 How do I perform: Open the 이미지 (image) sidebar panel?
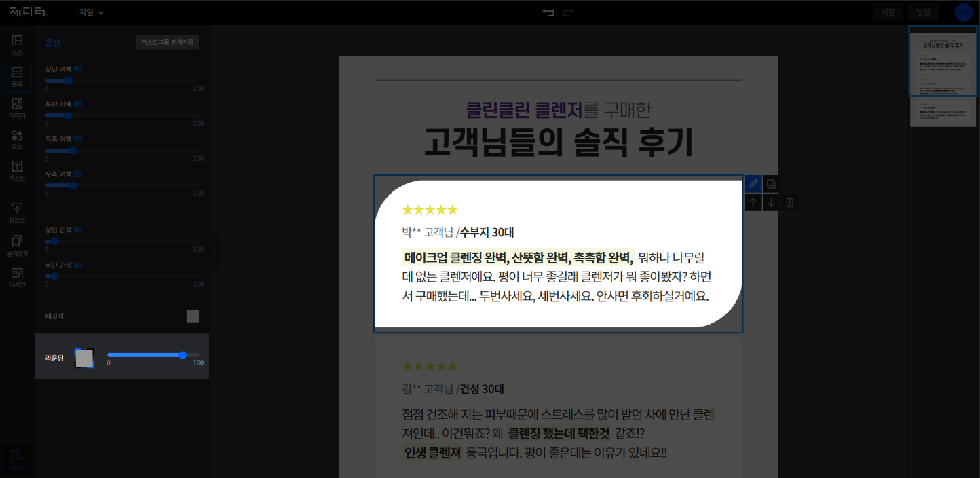[17, 108]
